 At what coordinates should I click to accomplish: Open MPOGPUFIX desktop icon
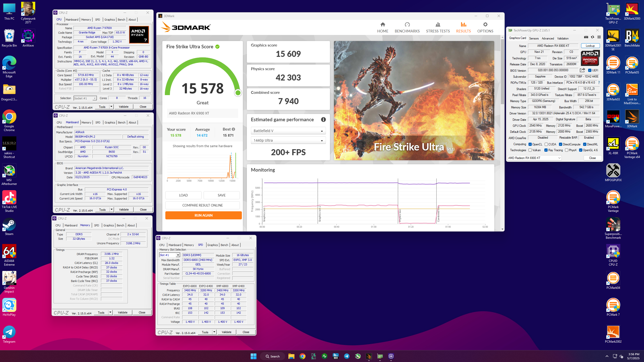click(x=613, y=173)
